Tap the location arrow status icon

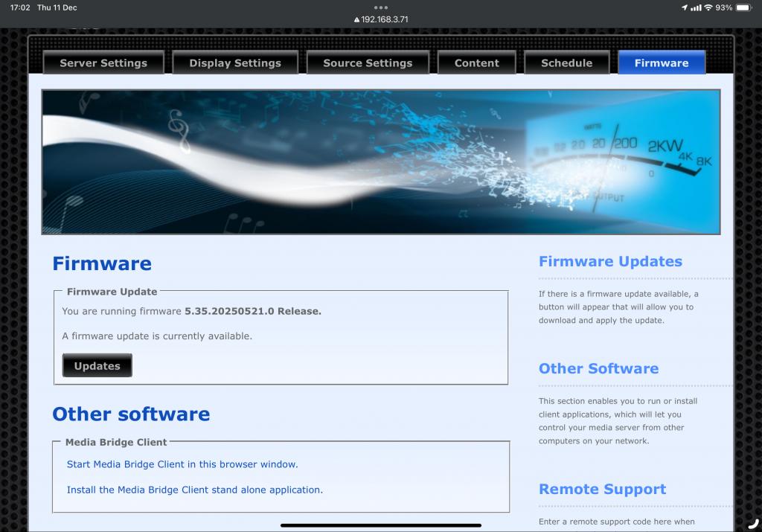pyautogui.click(x=685, y=7)
